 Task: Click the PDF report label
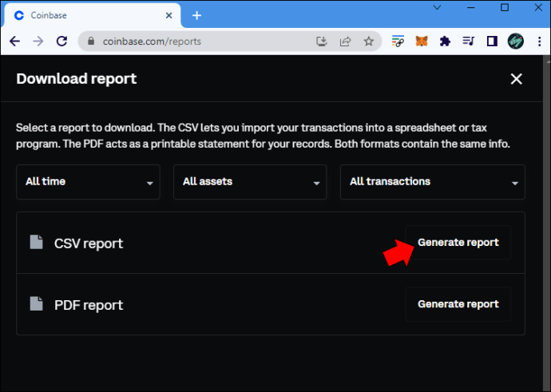[89, 305]
